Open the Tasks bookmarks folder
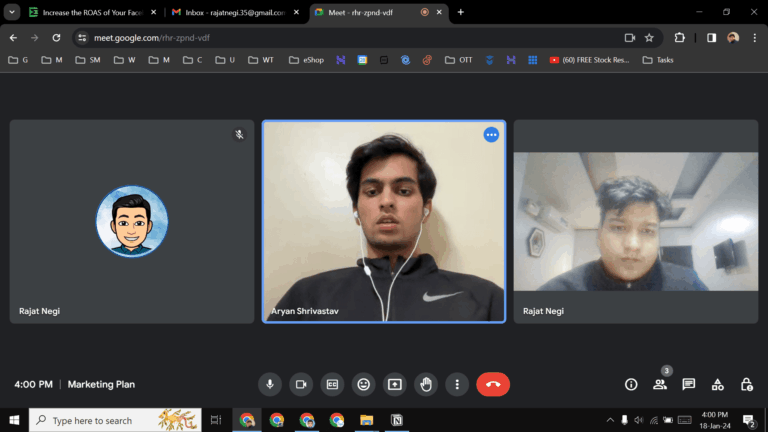This screenshot has width=768, height=432. click(x=658, y=60)
